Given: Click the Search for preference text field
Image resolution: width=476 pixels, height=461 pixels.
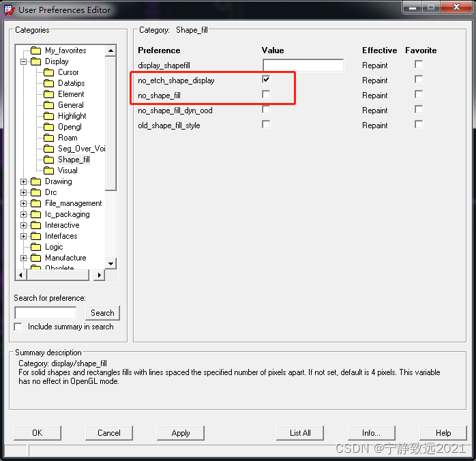Looking at the screenshot, I should click(x=46, y=313).
